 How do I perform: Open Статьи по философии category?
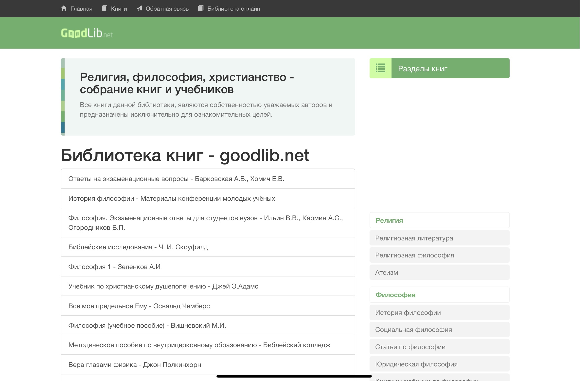tap(440, 347)
